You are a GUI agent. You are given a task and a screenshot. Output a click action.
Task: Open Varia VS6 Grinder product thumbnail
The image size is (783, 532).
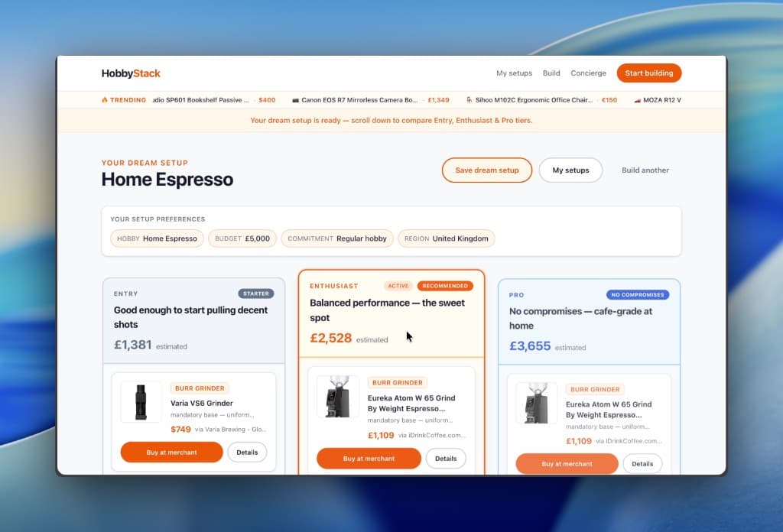(x=141, y=402)
